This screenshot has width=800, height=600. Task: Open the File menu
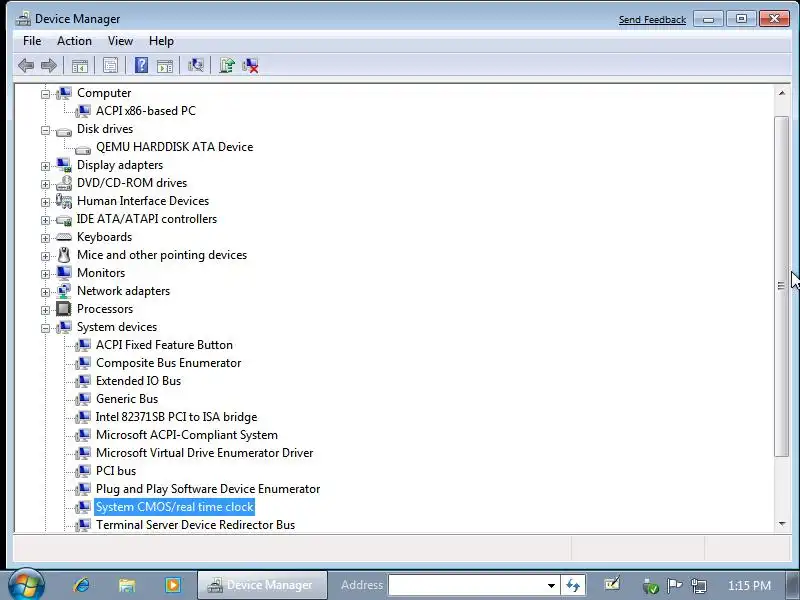(32, 41)
